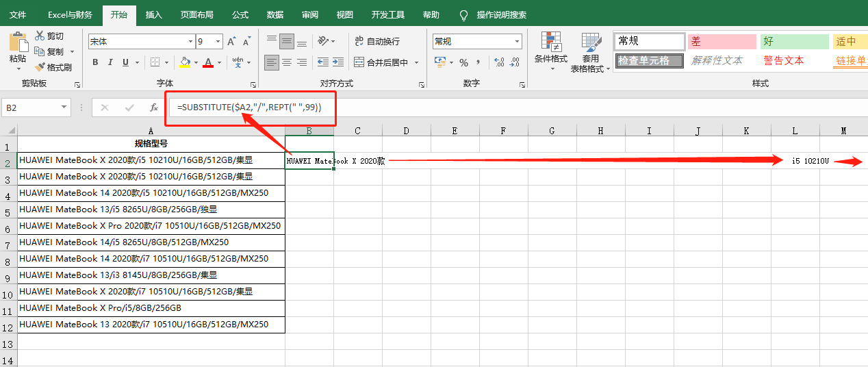This screenshot has height=367, width=868.
Task: Align text left in cell
Action: (x=272, y=62)
